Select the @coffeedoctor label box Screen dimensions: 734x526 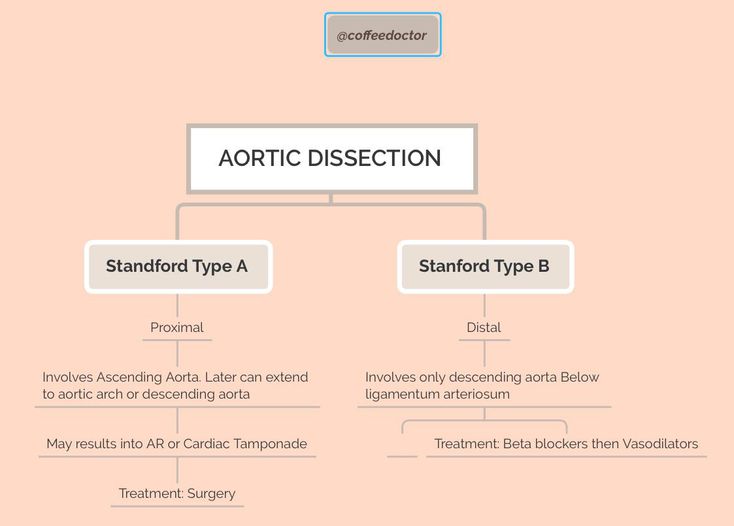[382, 35]
